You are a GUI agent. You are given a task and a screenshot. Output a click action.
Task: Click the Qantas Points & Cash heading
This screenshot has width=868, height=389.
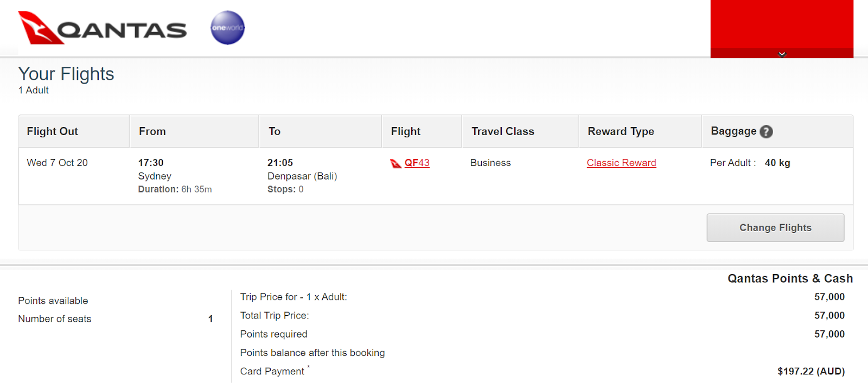tap(790, 278)
